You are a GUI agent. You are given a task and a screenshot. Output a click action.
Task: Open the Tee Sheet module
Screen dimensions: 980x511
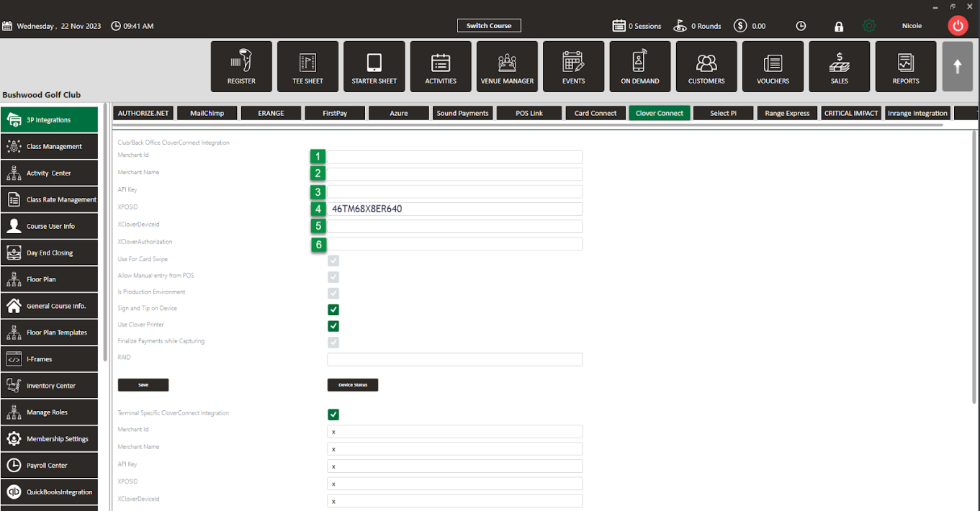pyautogui.click(x=307, y=66)
